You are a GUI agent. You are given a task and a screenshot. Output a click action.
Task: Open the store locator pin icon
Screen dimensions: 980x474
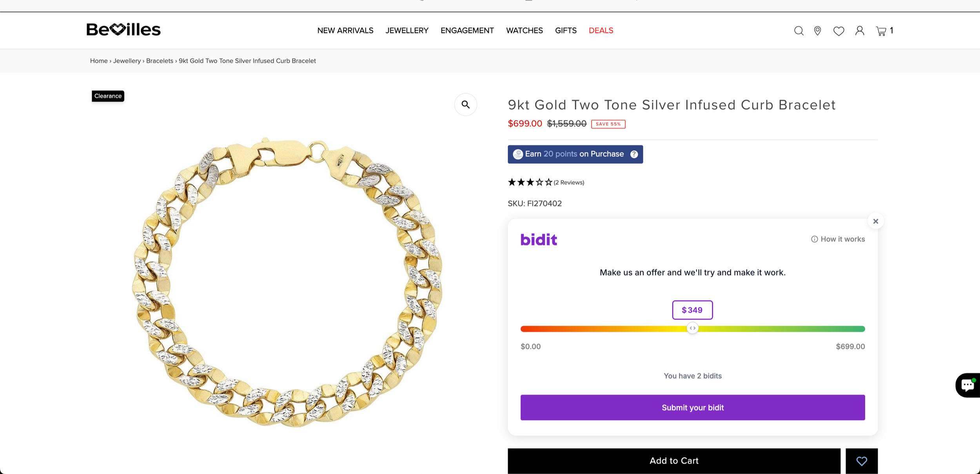[817, 31]
